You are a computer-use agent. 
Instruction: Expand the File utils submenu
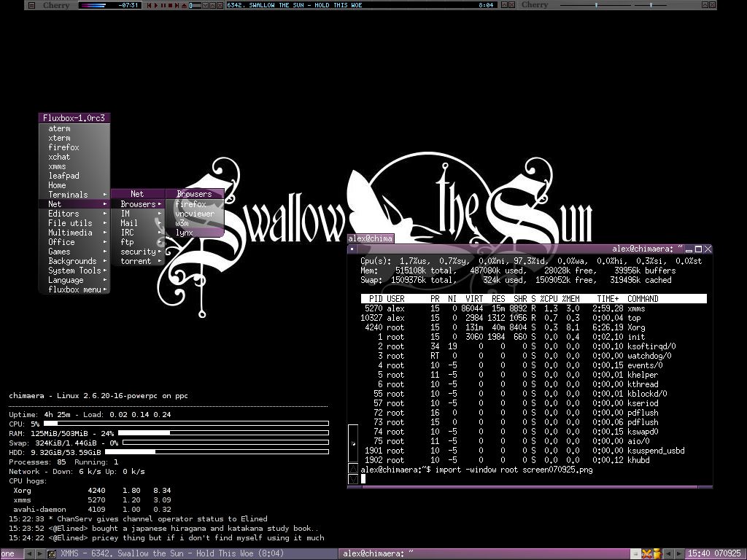click(74, 223)
